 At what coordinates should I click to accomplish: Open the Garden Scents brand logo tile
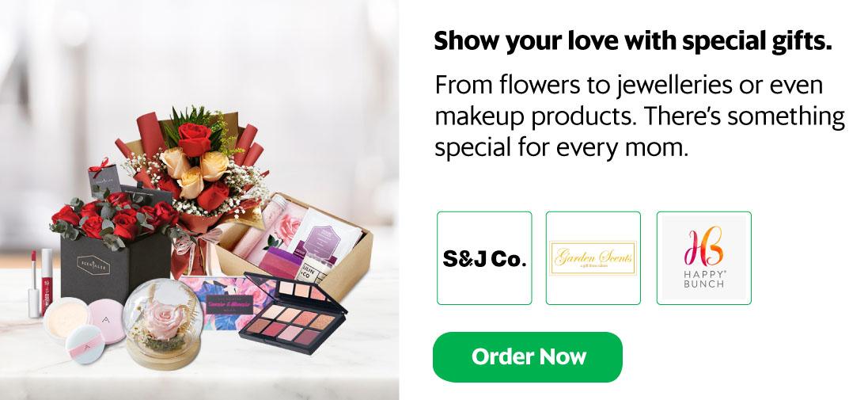pyautogui.click(x=593, y=258)
